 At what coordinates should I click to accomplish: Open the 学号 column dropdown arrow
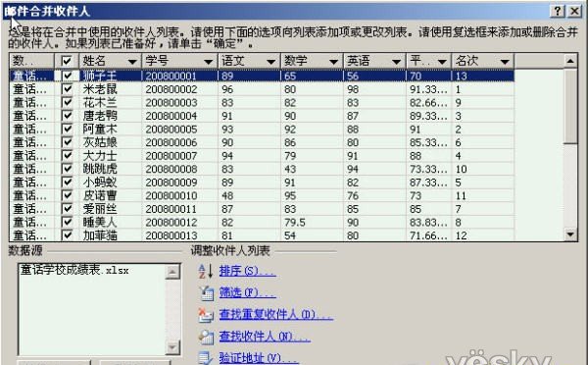tap(209, 62)
